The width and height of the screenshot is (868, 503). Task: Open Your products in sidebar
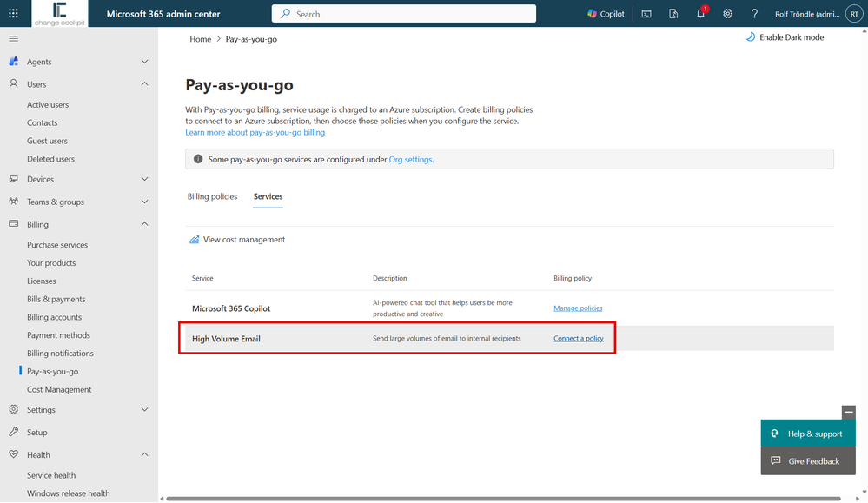click(x=51, y=263)
